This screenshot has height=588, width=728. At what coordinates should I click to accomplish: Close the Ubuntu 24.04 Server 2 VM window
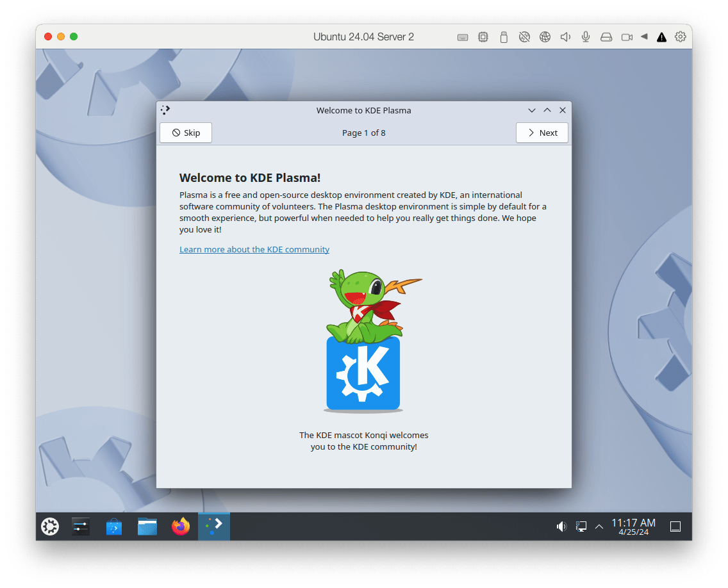coord(48,37)
